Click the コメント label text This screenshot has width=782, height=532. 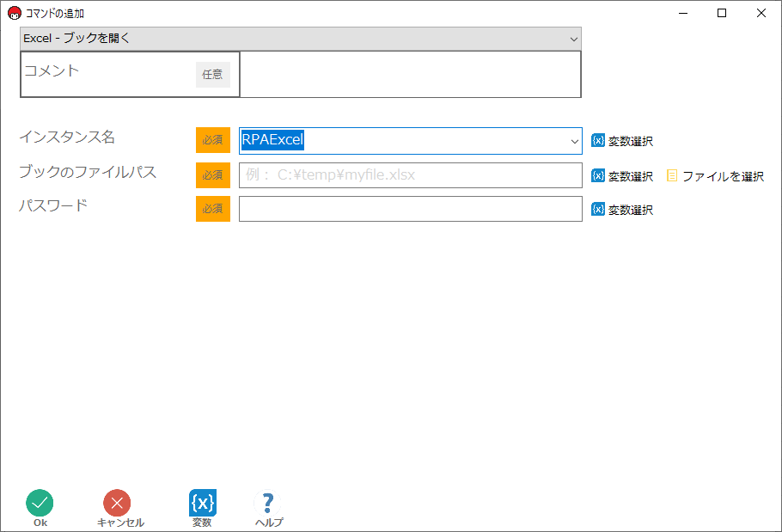point(52,70)
